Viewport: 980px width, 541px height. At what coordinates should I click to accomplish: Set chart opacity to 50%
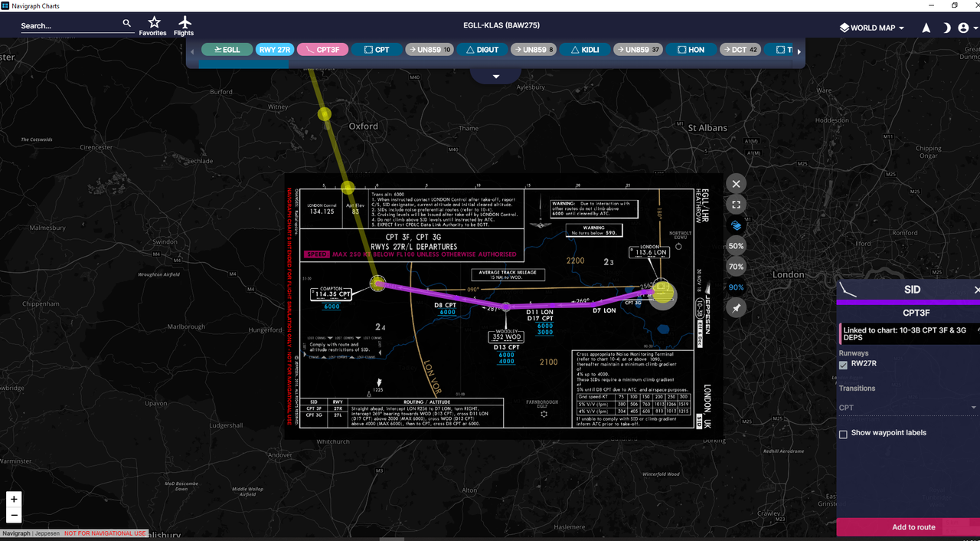pyautogui.click(x=736, y=246)
